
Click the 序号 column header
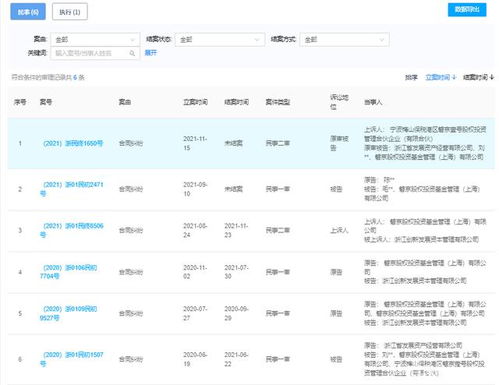click(x=20, y=102)
